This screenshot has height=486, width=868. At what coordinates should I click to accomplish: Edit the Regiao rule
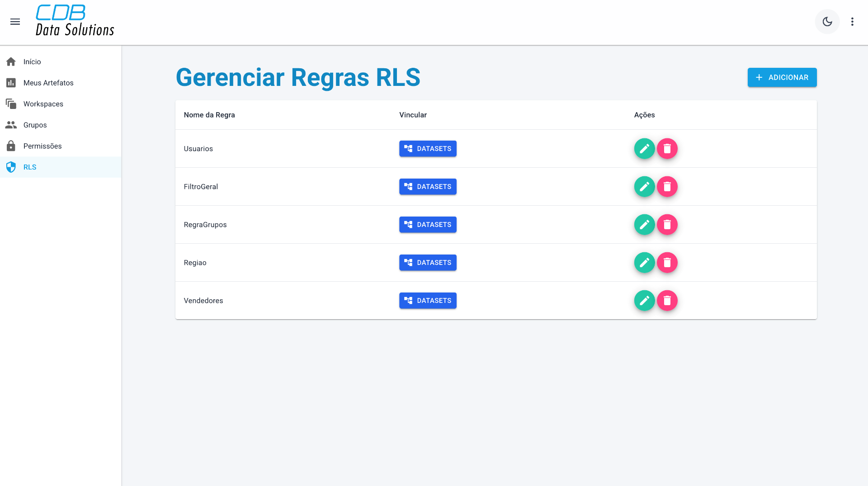point(644,263)
